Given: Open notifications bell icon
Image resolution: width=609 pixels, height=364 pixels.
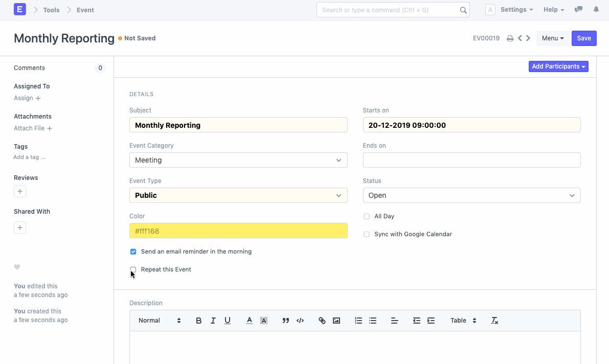Looking at the screenshot, I should point(596,10).
